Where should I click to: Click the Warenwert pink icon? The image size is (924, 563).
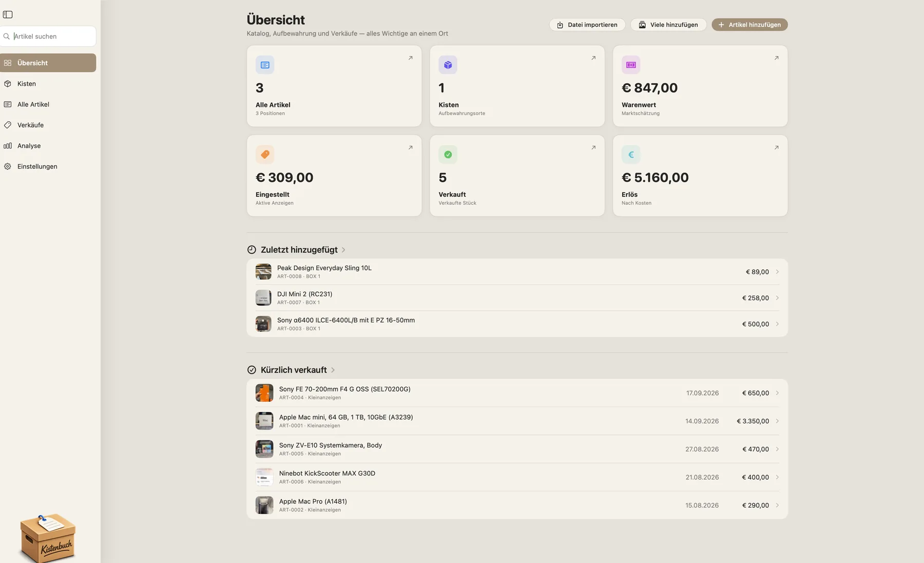pos(631,65)
